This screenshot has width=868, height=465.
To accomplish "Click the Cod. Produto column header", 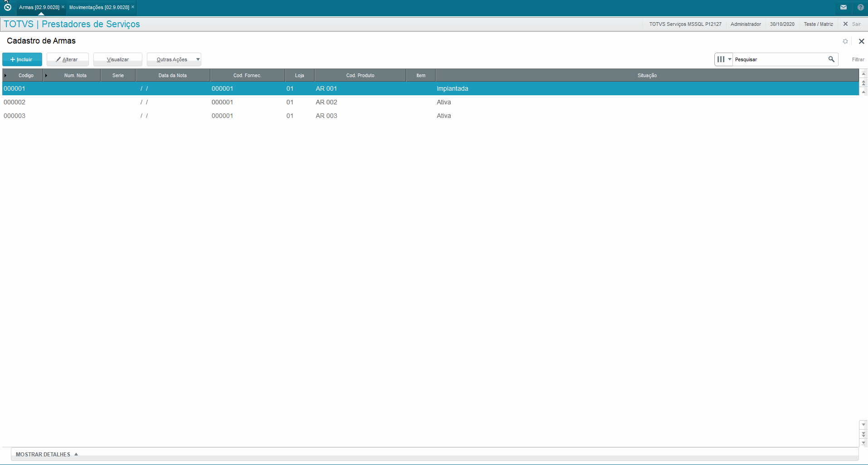I will tap(360, 75).
